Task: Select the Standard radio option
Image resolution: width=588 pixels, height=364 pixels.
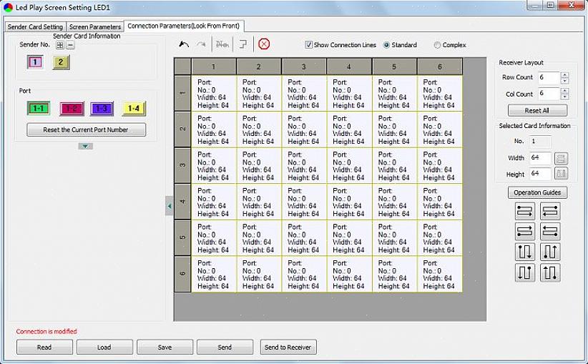Action: click(x=386, y=45)
